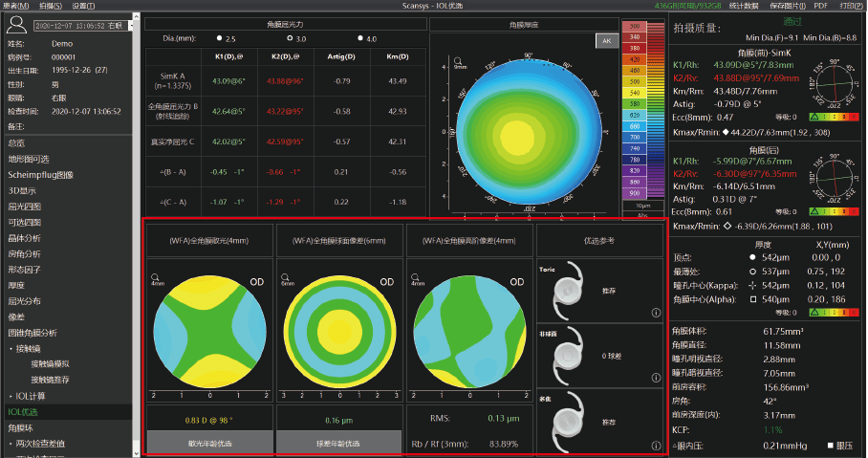Open info icon for multifocal recommendation

click(656, 446)
